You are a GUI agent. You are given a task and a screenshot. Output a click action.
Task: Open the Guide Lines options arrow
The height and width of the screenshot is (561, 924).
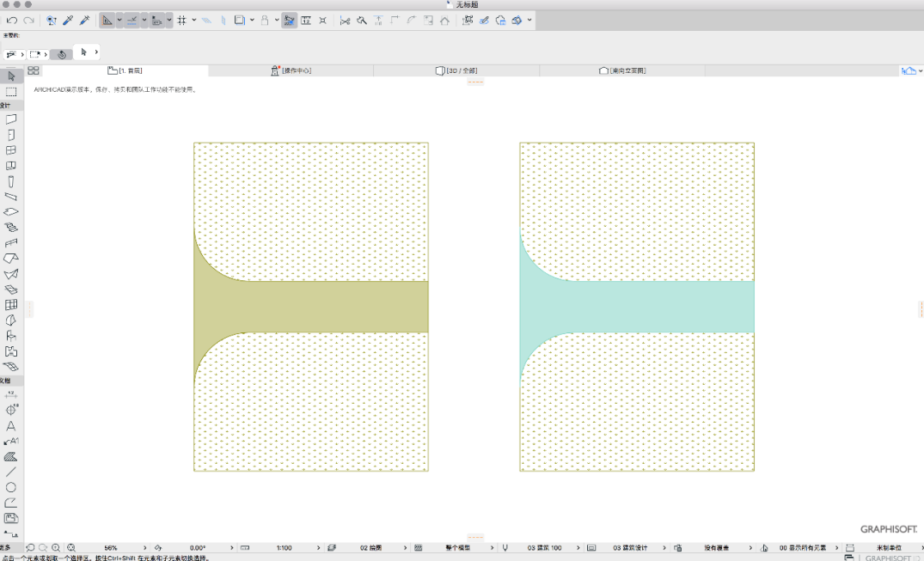click(119, 21)
